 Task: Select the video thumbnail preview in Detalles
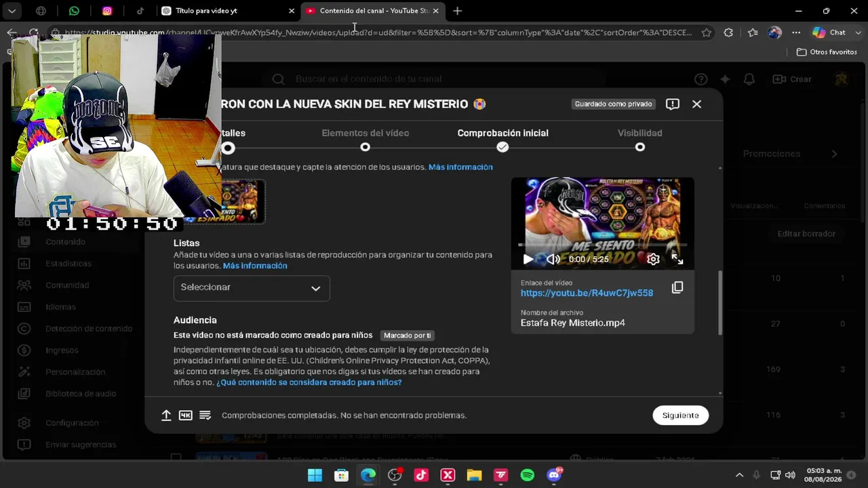243,202
